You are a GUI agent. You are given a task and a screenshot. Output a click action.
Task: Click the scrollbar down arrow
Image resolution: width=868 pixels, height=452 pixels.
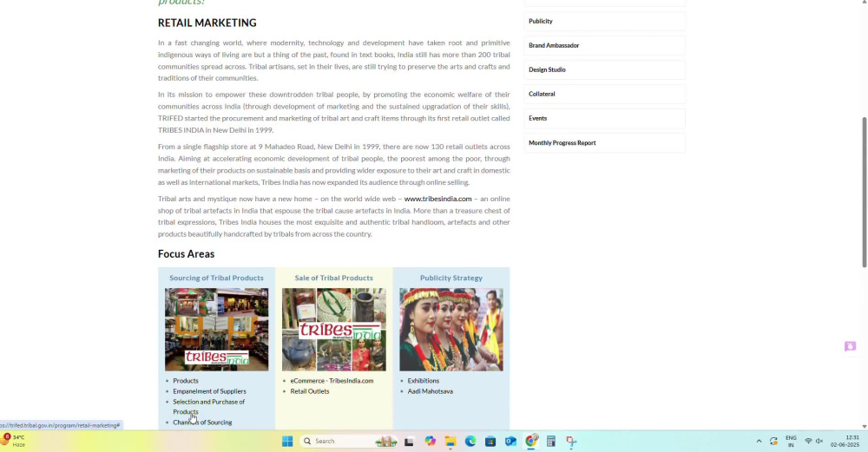pyautogui.click(x=865, y=427)
